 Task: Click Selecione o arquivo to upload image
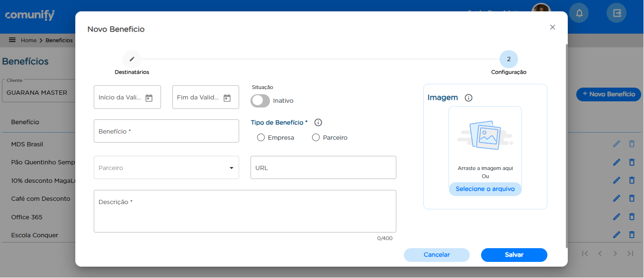(x=485, y=189)
